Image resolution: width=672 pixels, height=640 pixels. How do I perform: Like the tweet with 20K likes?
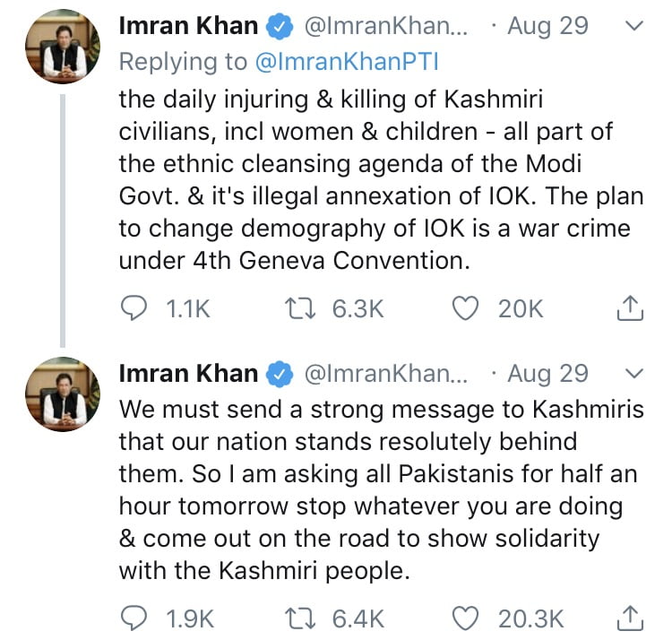pyautogui.click(x=466, y=309)
